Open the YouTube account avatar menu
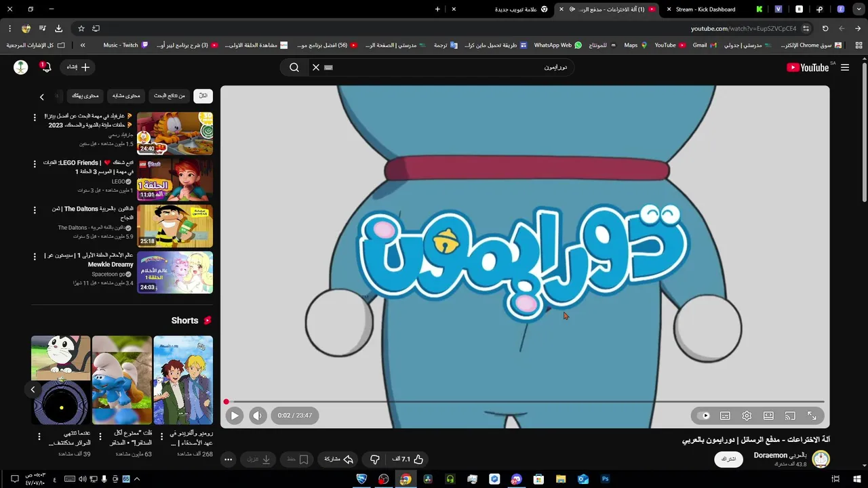 tap(21, 67)
